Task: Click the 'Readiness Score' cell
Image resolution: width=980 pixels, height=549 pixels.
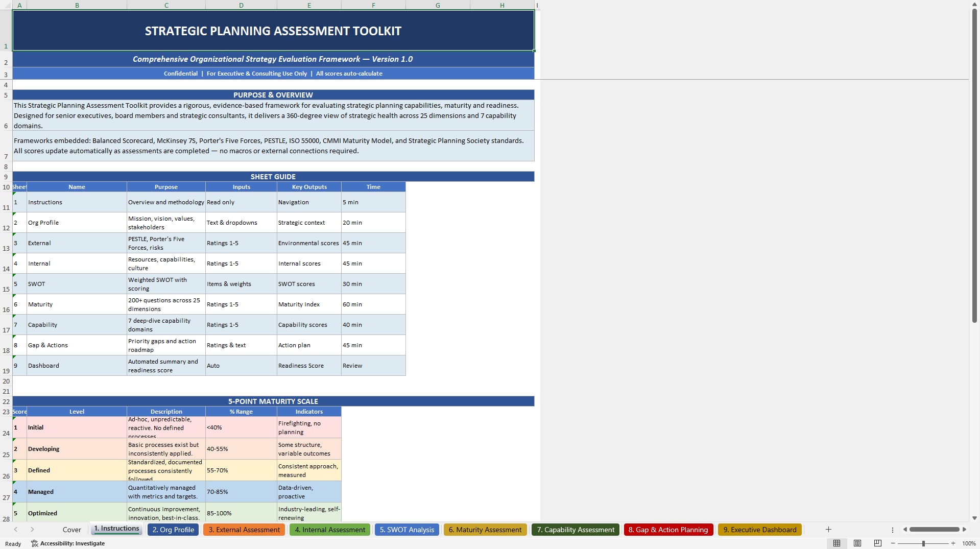Action: 309,366
